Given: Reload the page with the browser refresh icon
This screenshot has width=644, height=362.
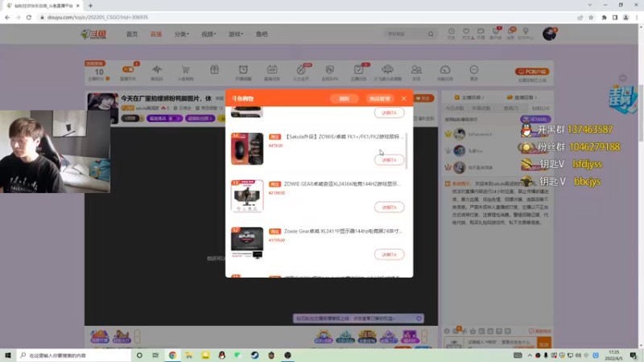Looking at the screenshot, I should pyautogui.click(x=29, y=17).
